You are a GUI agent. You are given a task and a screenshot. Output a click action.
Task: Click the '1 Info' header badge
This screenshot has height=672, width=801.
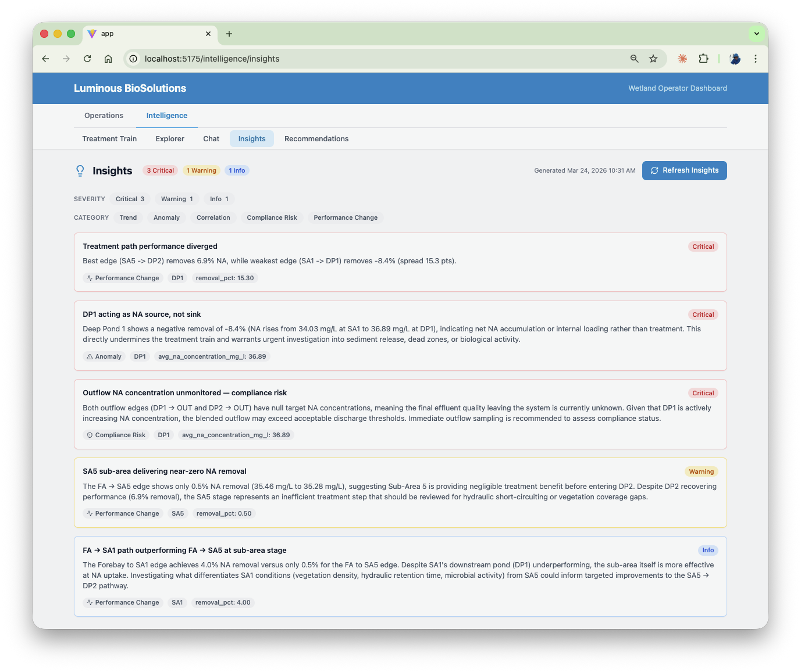237,170
